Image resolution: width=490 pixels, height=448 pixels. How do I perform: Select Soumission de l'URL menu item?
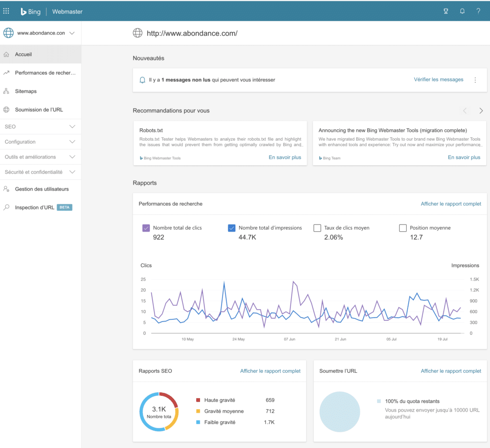(x=39, y=110)
